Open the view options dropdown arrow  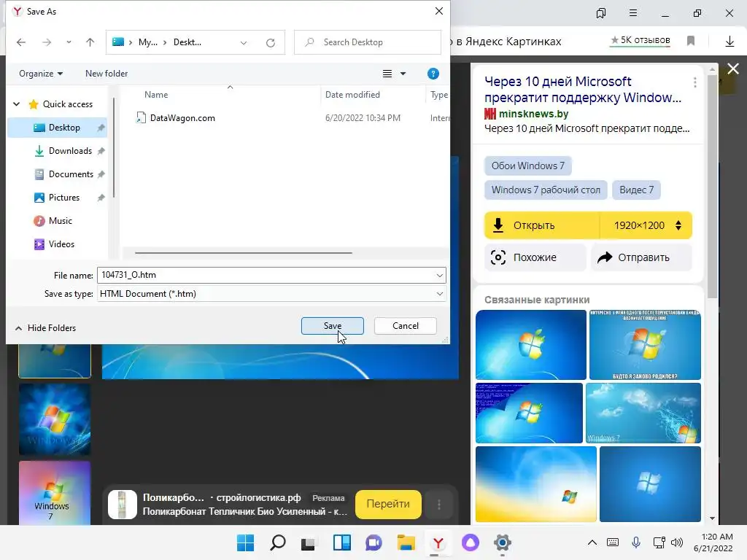403,74
